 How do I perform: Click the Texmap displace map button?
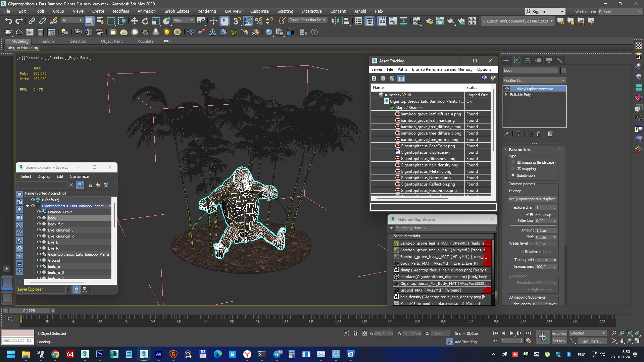click(x=533, y=199)
